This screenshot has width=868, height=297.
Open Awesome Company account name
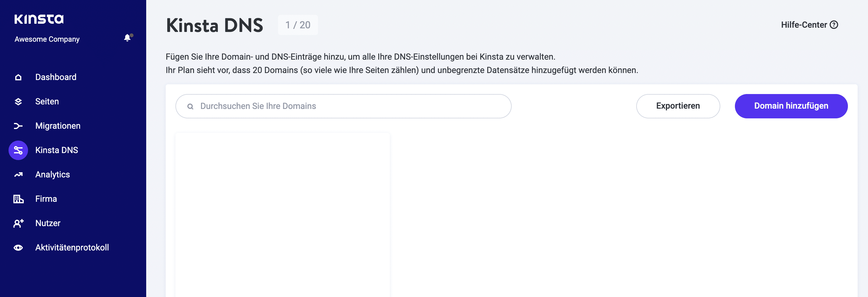[x=47, y=39]
